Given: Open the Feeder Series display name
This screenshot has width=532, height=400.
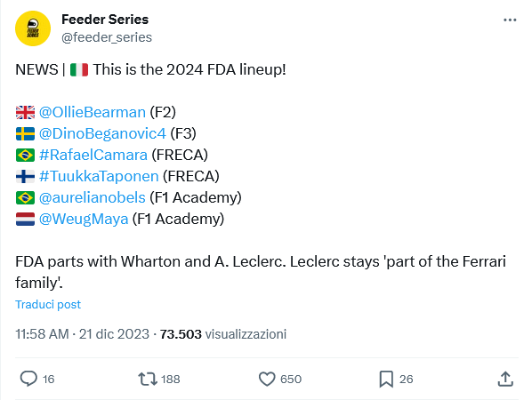Looking at the screenshot, I should [x=105, y=20].
